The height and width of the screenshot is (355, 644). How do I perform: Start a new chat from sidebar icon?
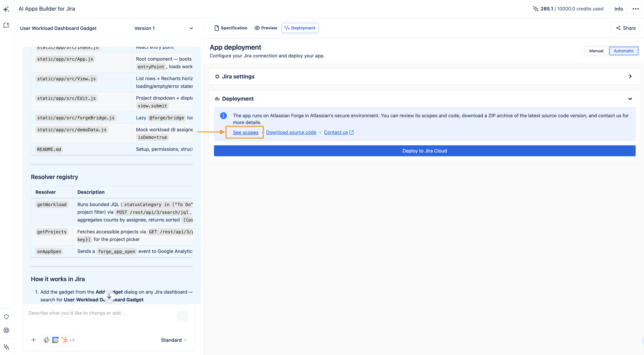[6, 25]
